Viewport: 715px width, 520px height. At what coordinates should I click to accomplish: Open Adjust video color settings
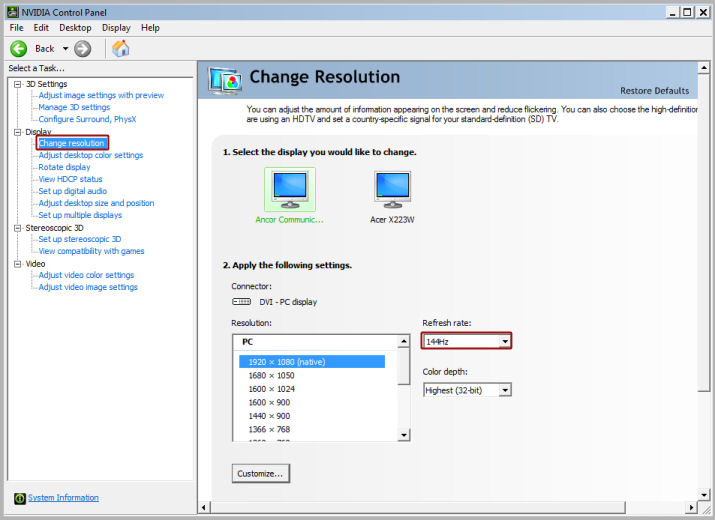pyautogui.click(x=86, y=275)
